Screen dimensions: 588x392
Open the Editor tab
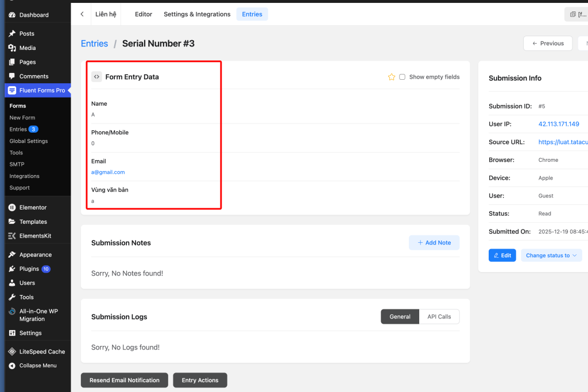(144, 14)
